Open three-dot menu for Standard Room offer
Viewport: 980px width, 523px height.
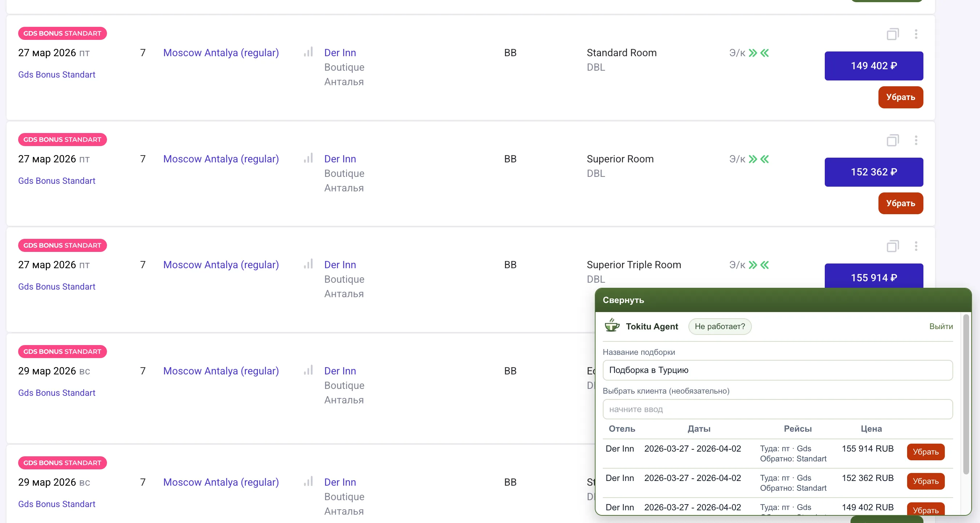[x=916, y=34]
